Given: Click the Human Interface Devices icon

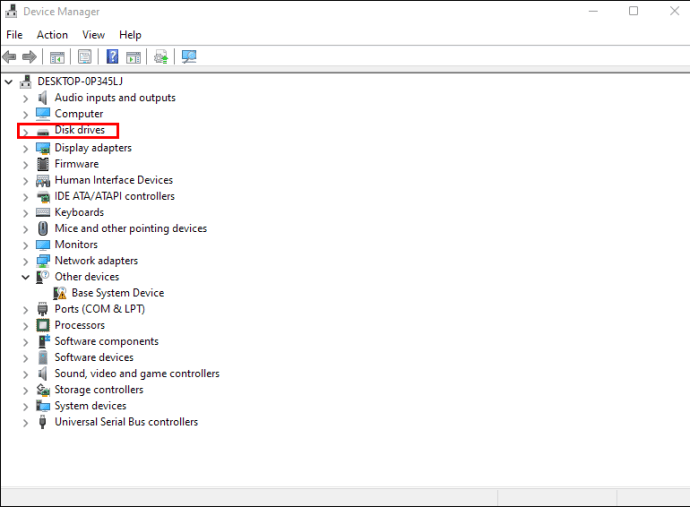Looking at the screenshot, I should [x=43, y=180].
